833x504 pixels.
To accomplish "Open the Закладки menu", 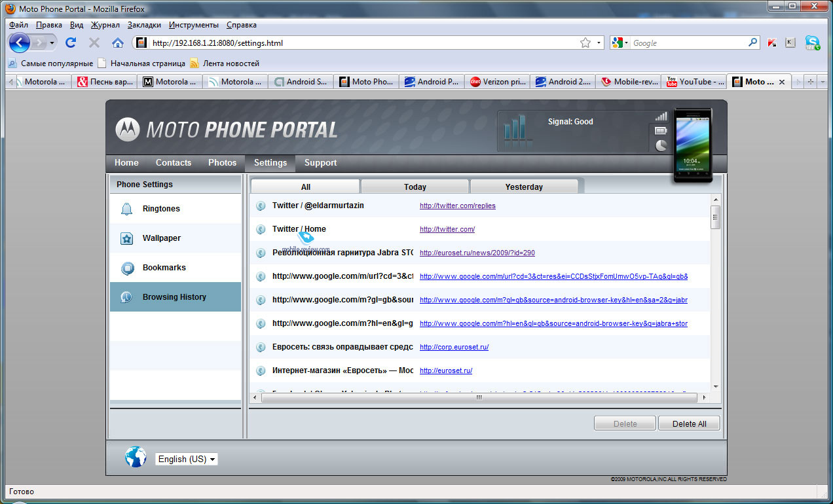I will tap(144, 25).
